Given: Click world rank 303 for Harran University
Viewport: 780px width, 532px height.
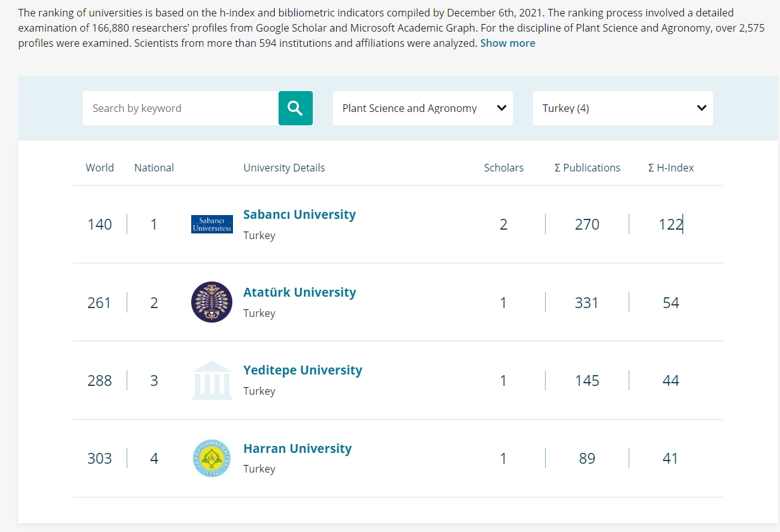Looking at the screenshot, I should point(99,459).
